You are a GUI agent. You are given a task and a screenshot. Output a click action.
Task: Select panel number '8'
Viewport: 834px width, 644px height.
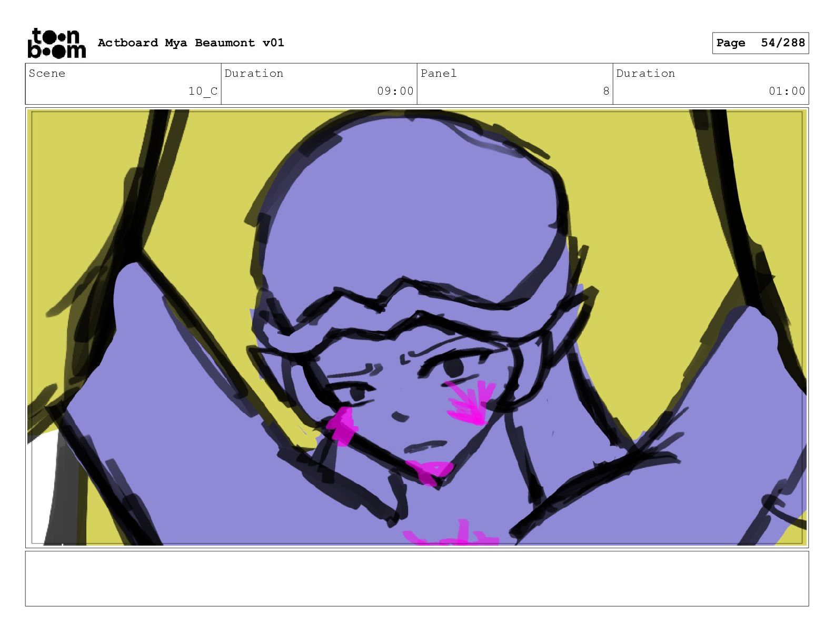coord(606,91)
